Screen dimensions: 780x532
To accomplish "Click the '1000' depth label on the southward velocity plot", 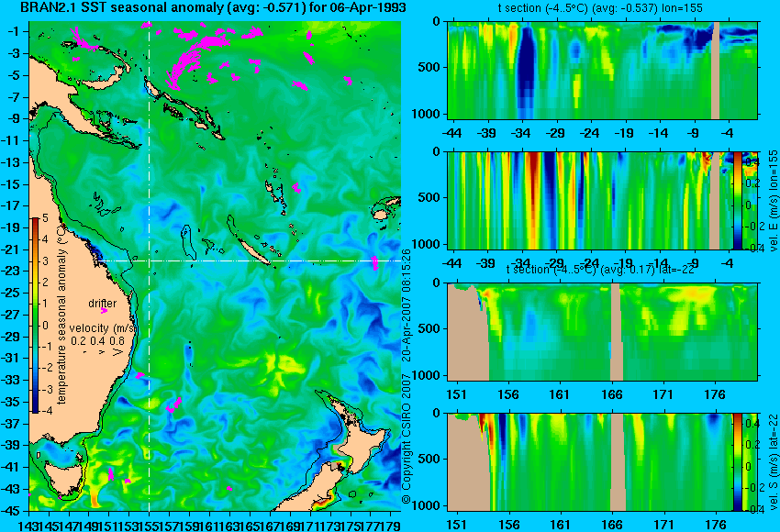I will click(427, 505).
